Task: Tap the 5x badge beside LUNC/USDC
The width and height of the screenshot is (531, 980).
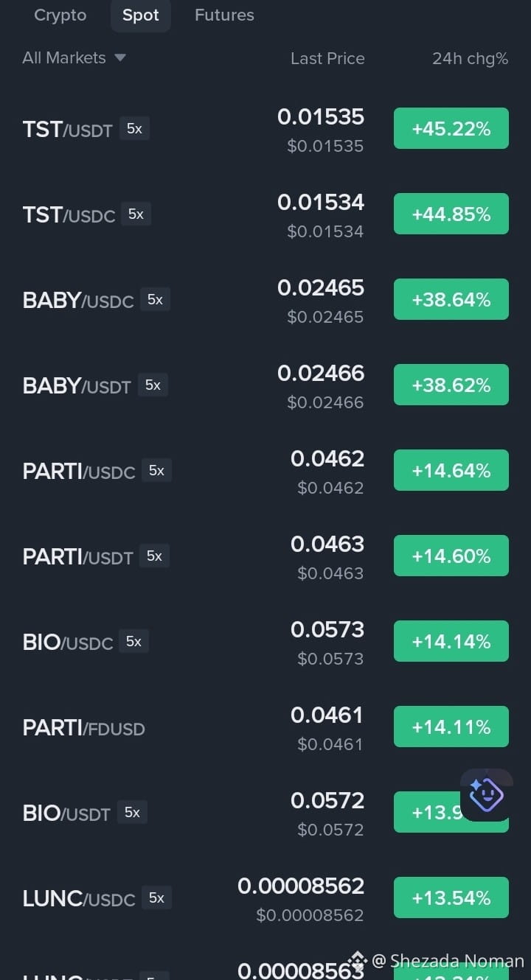Action: pyautogui.click(x=156, y=897)
